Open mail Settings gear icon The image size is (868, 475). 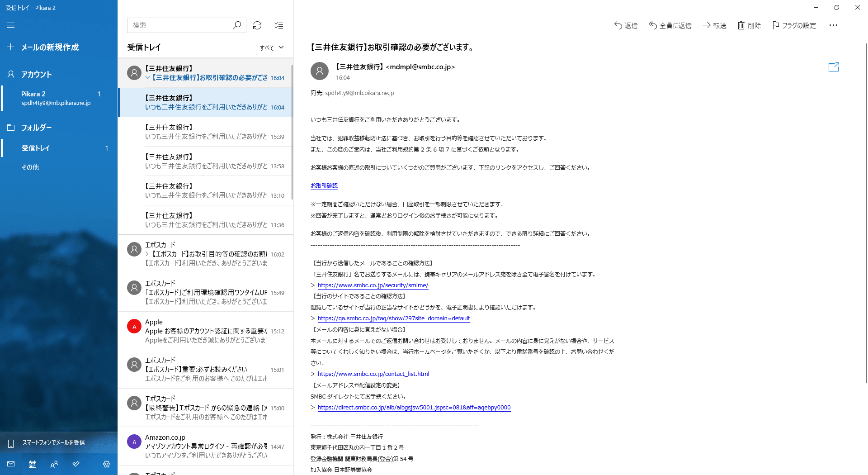tap(107, 464)
